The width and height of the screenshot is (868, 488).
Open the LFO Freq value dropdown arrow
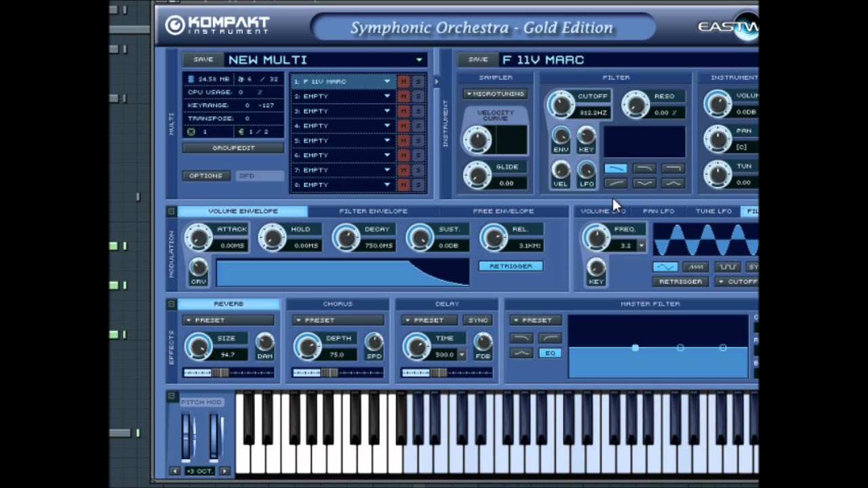(642, 245)
